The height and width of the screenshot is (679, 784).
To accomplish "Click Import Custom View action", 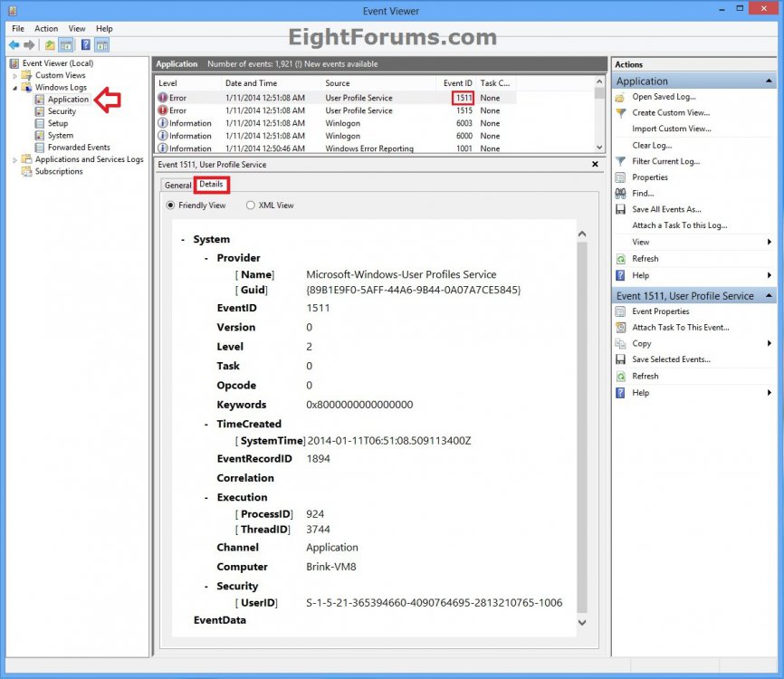I will (672, 129).
